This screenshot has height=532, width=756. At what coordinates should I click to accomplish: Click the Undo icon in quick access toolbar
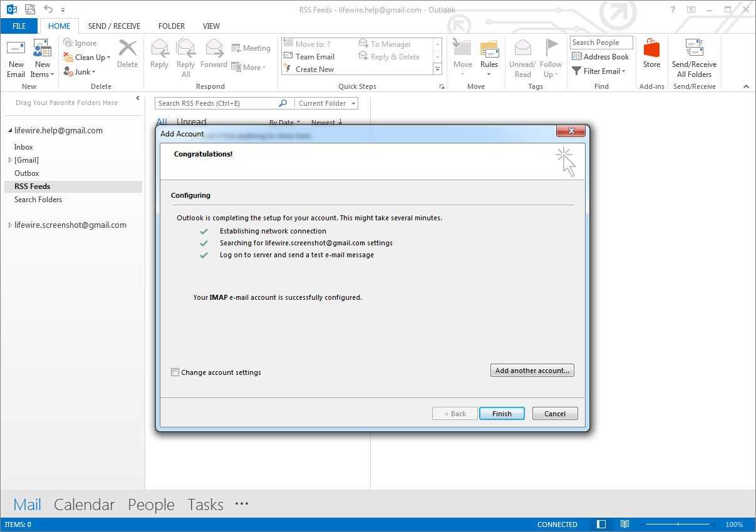coord(48,9)
